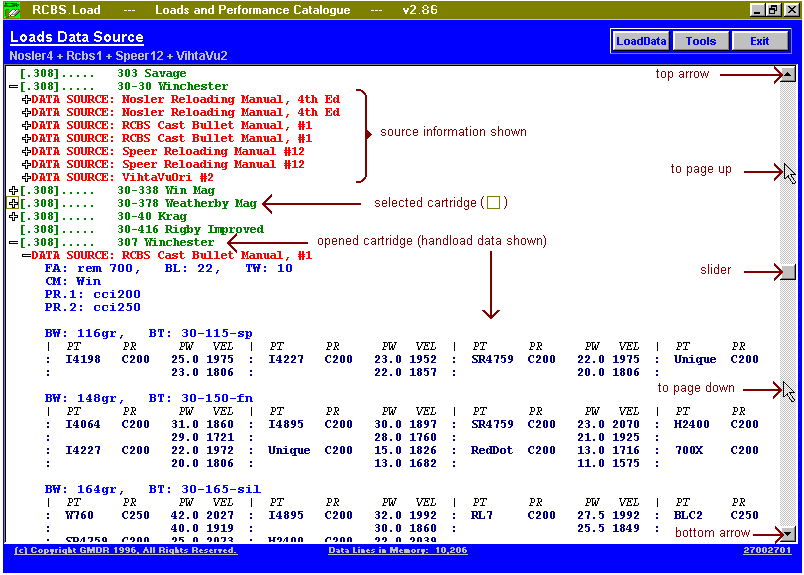Click the RL7 powder entry

click(481, 515)
